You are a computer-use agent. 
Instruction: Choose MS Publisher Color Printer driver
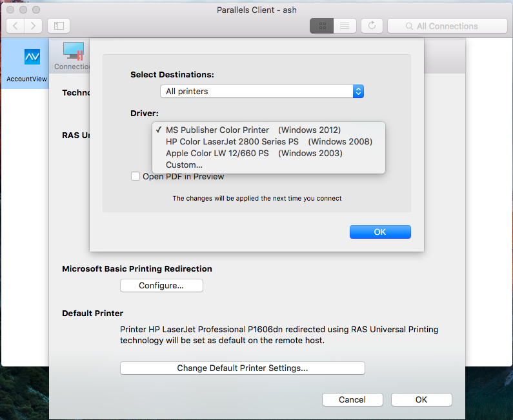(x=268, y=130)
